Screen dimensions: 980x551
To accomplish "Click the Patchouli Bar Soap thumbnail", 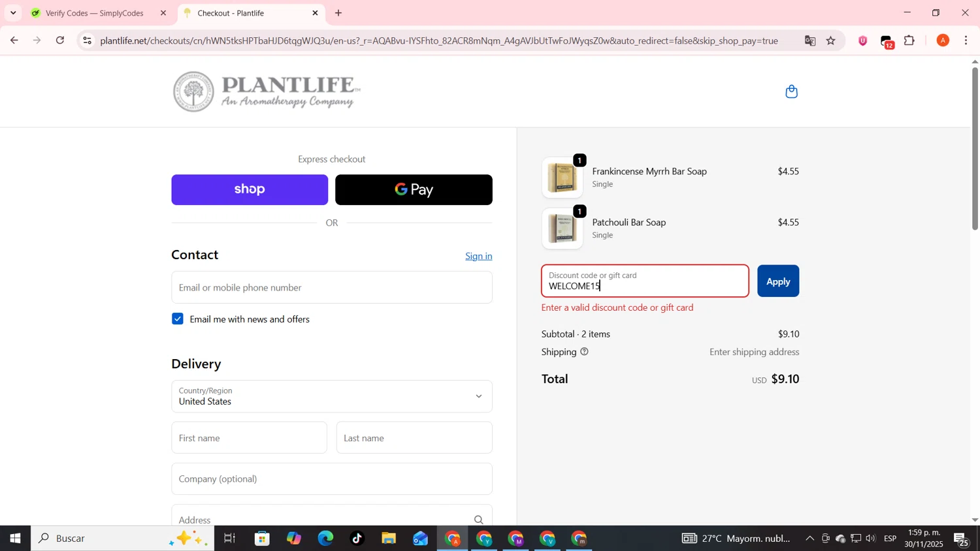I will [x=562, y=228].
